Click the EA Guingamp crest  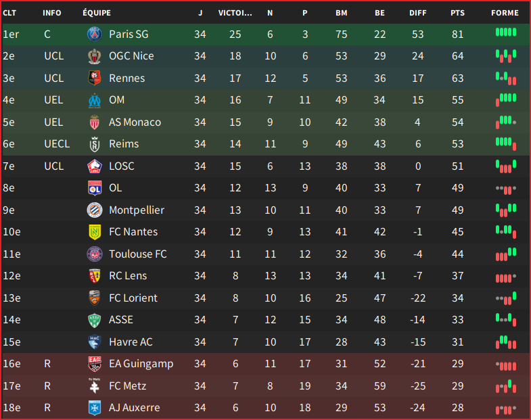point(95,364)
